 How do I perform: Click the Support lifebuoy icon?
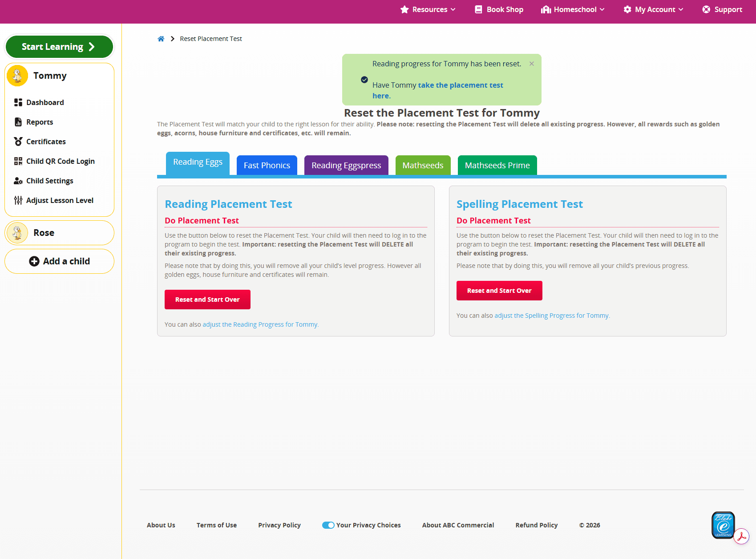(x=706, y=9)
